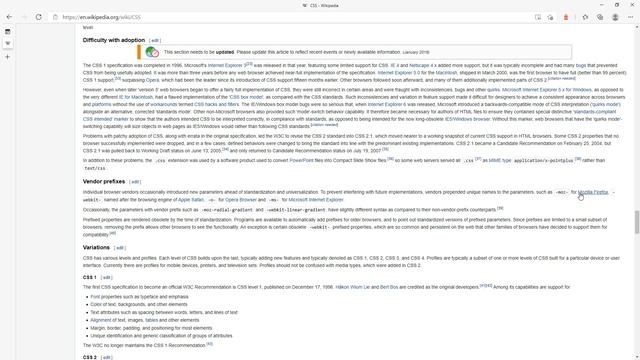Open the PowerPoint link
The height and width of the screenshot is (360, 640).
click(301, 161)
